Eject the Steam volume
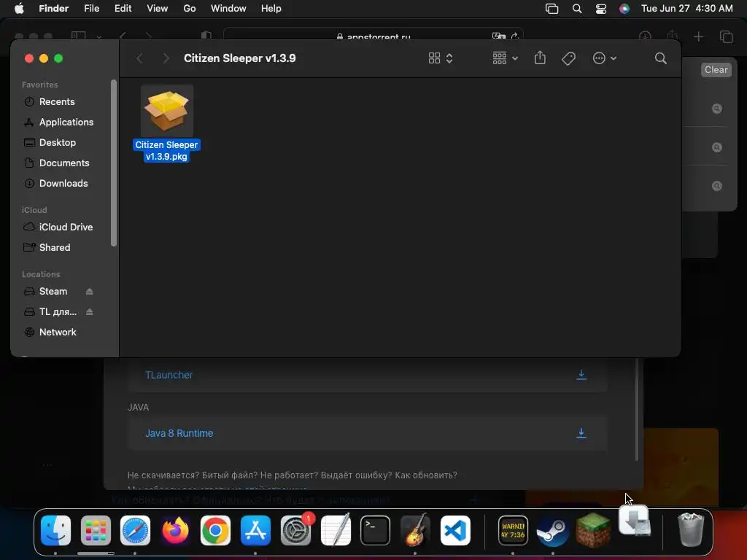747x560 pixels. point(89,292)
